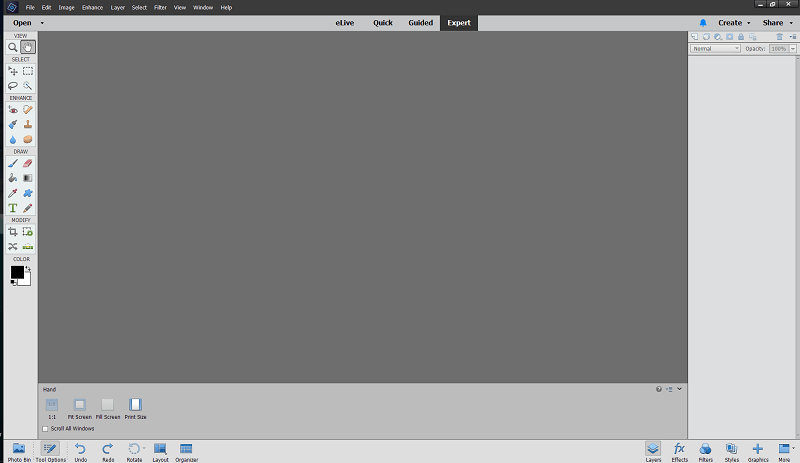Open the Enhance menu

pyautogui.click(x=92, y=8)
